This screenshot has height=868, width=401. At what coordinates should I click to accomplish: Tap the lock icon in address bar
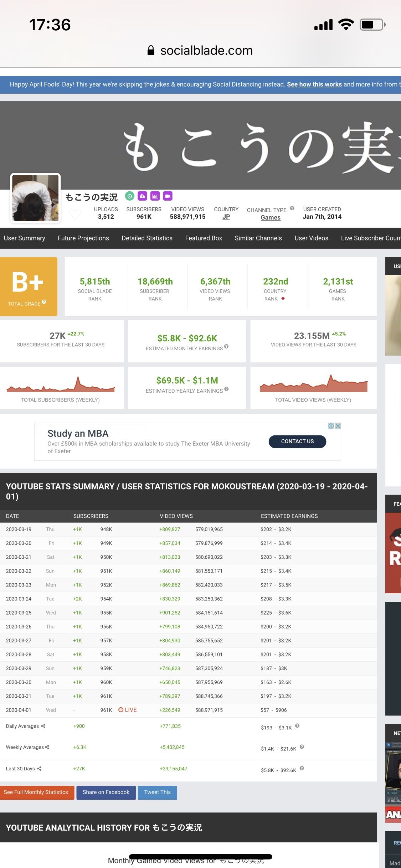(x=151, y=51)
